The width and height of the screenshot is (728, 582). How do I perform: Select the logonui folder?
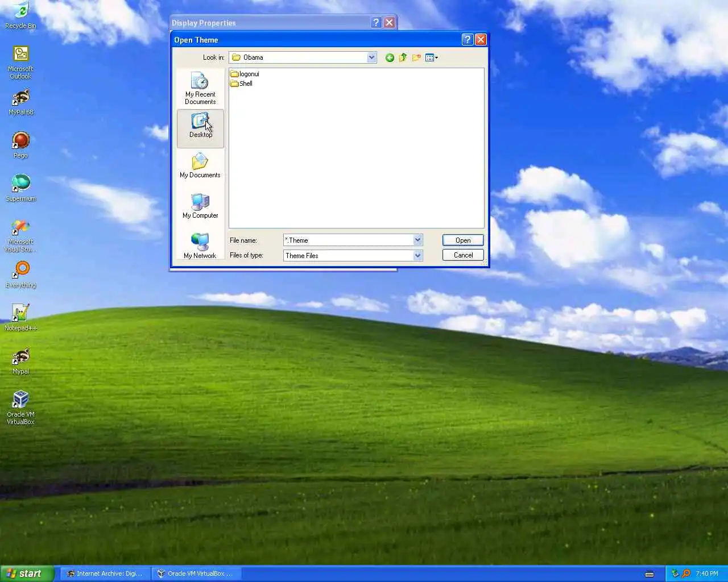245,74
